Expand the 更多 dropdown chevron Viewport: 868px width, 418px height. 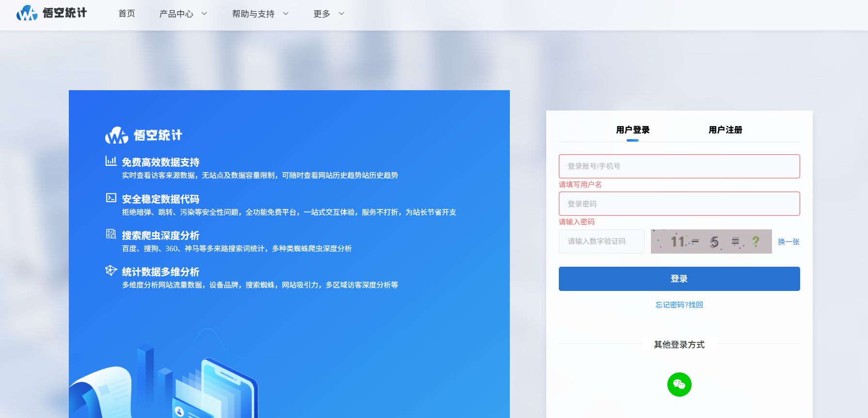(x=341, y=14)
